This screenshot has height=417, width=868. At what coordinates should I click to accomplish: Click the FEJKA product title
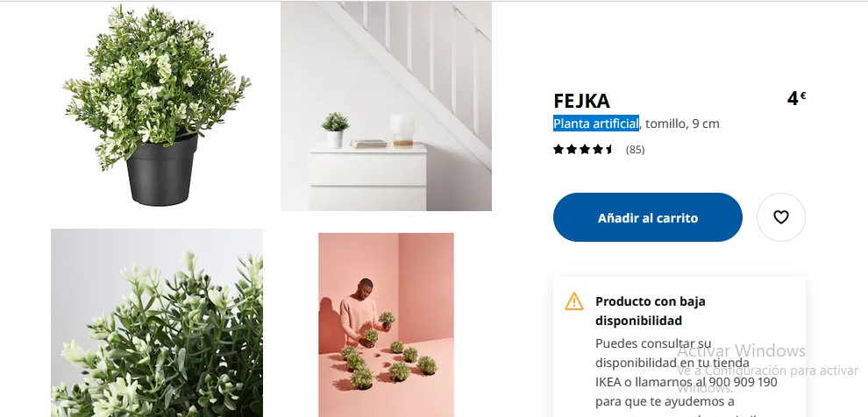pos(582,102)
